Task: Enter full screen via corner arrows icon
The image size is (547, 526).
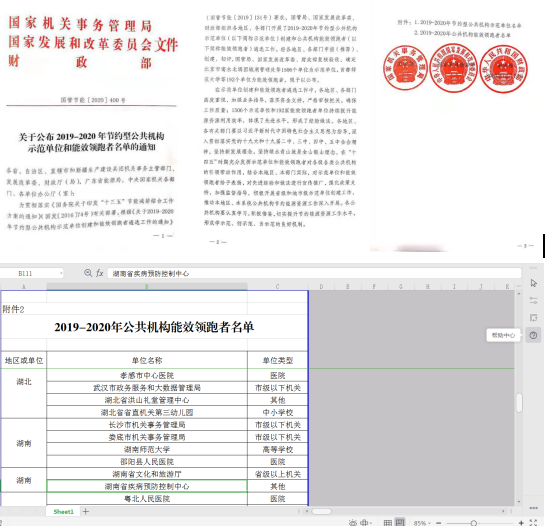Action: click(x=534, y=523)
